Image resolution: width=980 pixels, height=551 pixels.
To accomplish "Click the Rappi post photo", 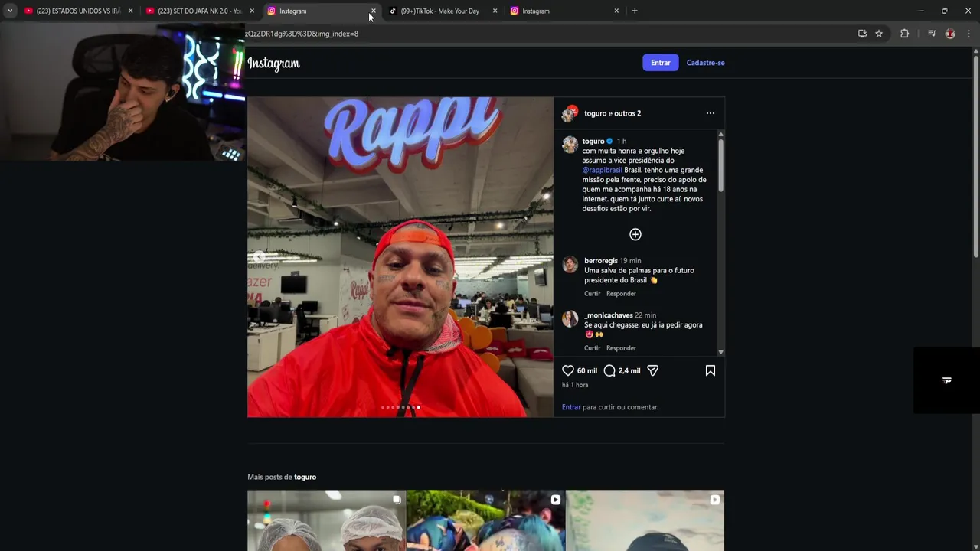I will [x=400, y=257].
